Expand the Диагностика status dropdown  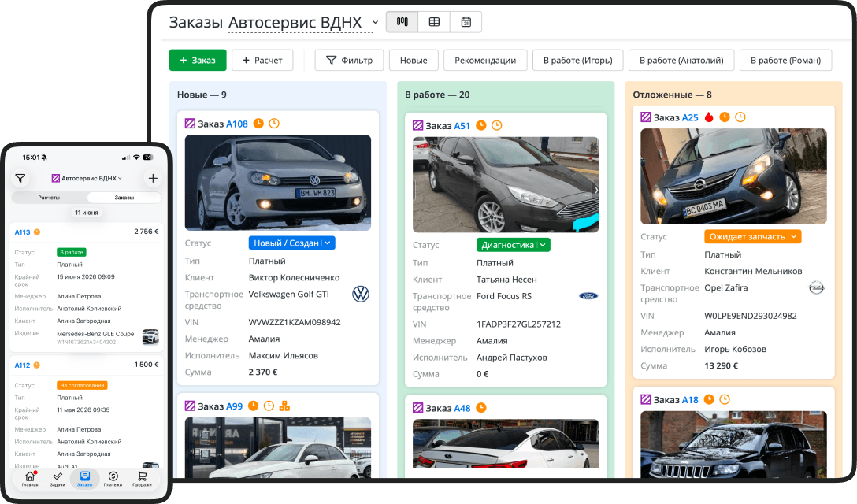tap(514, 244)
